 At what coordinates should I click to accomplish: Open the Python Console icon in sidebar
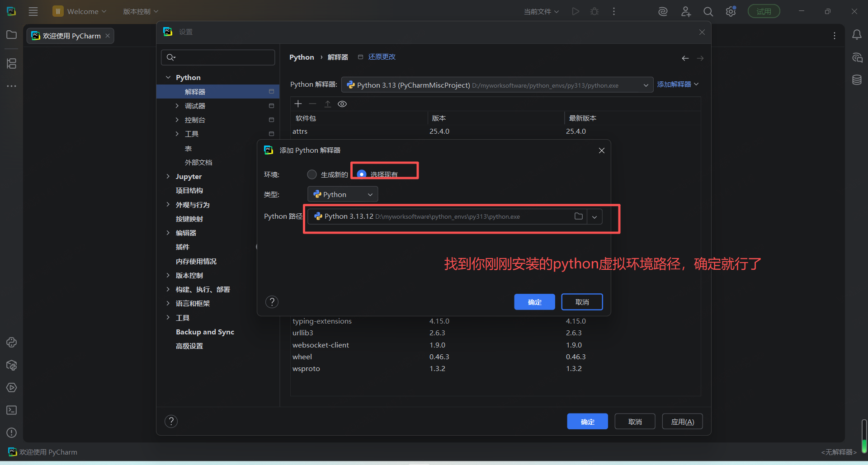[x=12, y=343]
